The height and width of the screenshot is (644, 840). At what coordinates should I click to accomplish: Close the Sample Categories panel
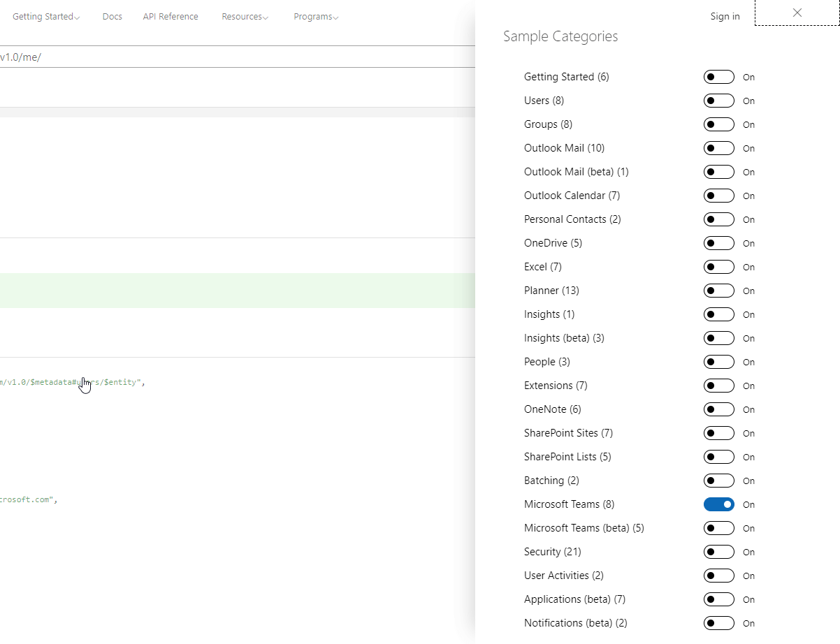[x=797, y=13]
